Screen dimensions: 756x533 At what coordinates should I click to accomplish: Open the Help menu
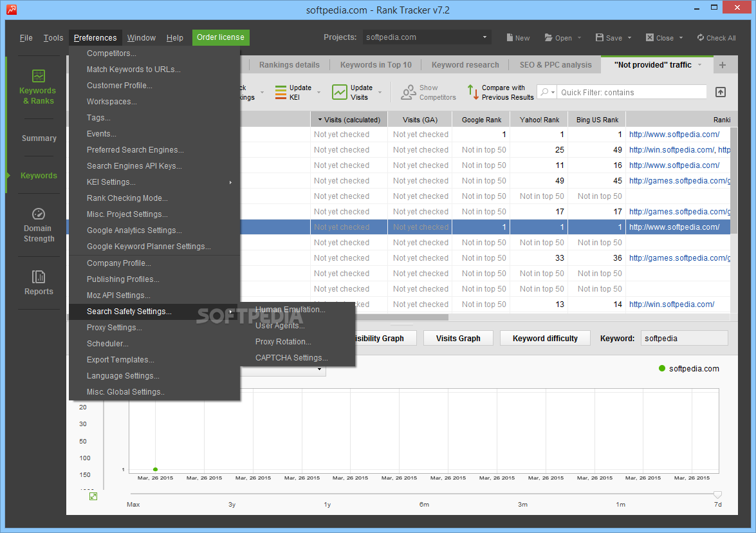click(x=174, y=37)
